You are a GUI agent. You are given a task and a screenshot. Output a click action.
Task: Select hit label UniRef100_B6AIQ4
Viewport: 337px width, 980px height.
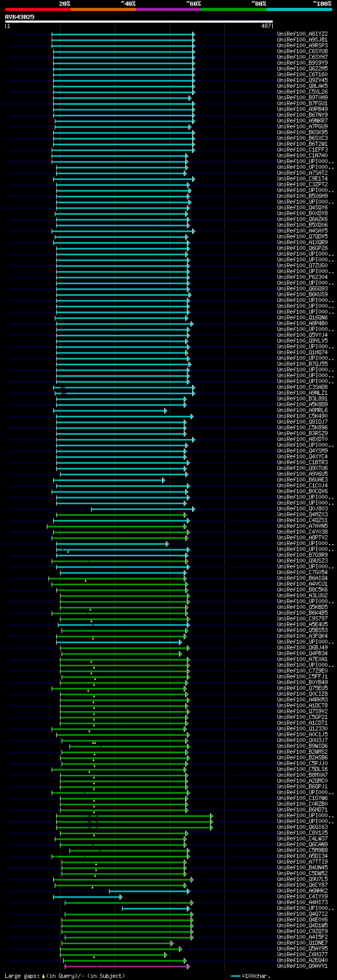(x=302, y=578)
